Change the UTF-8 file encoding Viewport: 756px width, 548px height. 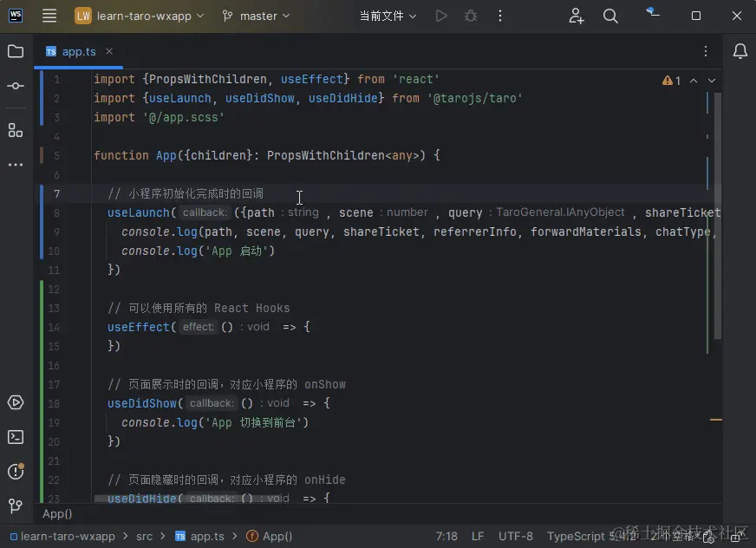[x=515, y=537]
